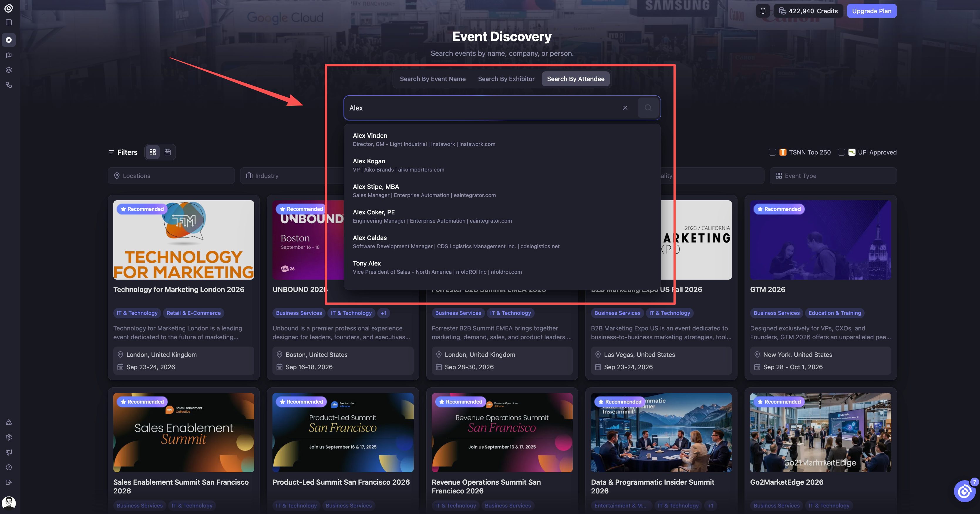Open settings gear in sidebar
Viewport: 980px width, 514px height.
pyautogui.click(x=9, y=438)
